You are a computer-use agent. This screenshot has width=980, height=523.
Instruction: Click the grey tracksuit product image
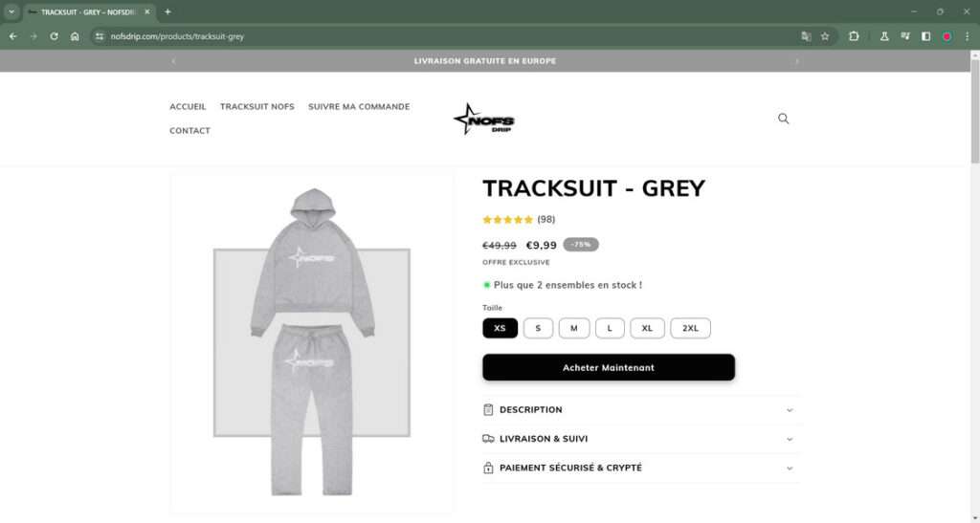tap(312, 343)
